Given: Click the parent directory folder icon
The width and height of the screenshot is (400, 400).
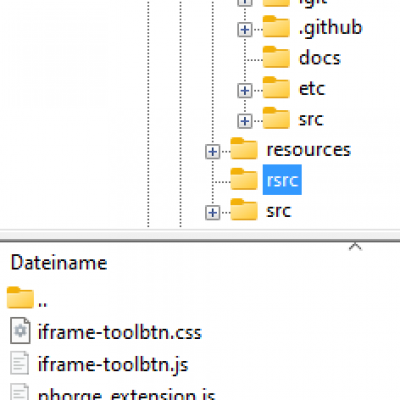Looking at the screenshot, I should click(x=20, y=297).
